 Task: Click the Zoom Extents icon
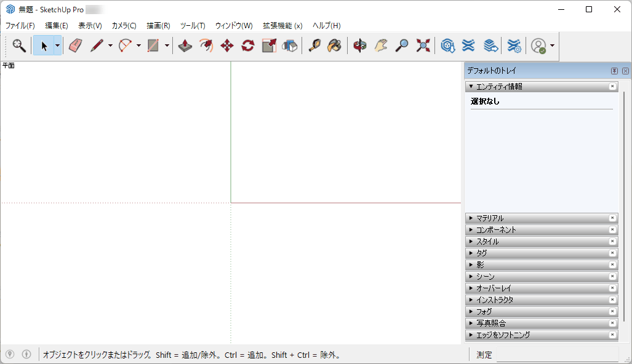pyautogui.click(x=423, y=45)
